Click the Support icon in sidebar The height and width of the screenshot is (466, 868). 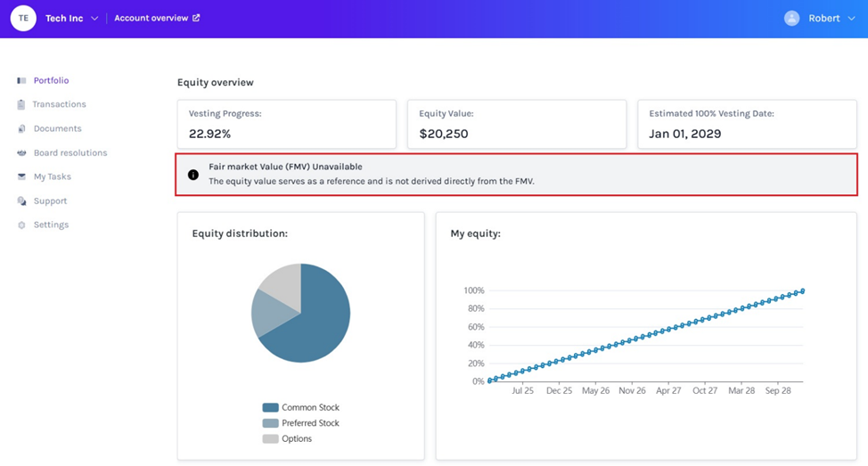[21, 200]
